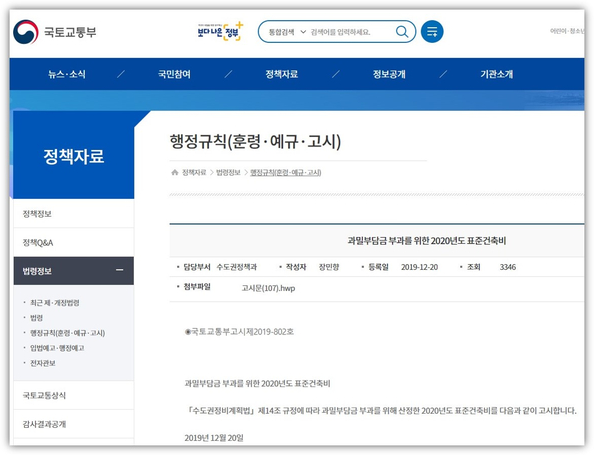The width and height of the screenshot is (594, 455).
Task: Focus the 검색어를 입력하세요 search field
Action: pyautogui.click(x=340, y=32)
